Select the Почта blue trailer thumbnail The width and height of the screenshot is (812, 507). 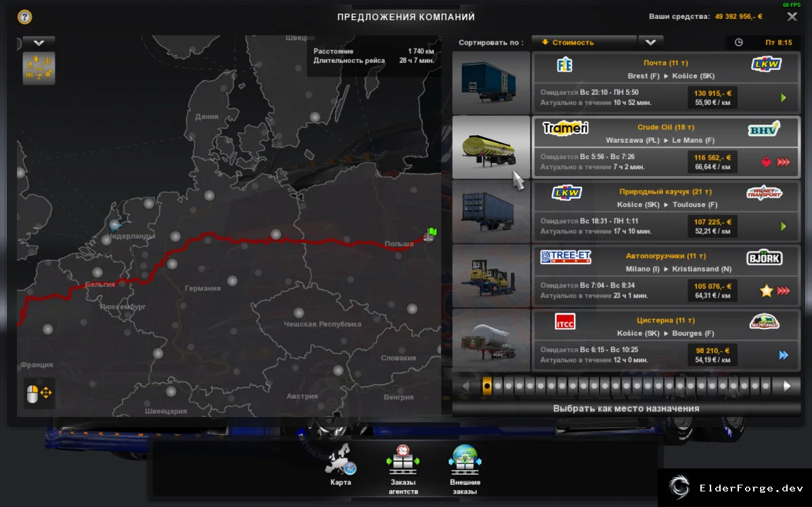491,83
